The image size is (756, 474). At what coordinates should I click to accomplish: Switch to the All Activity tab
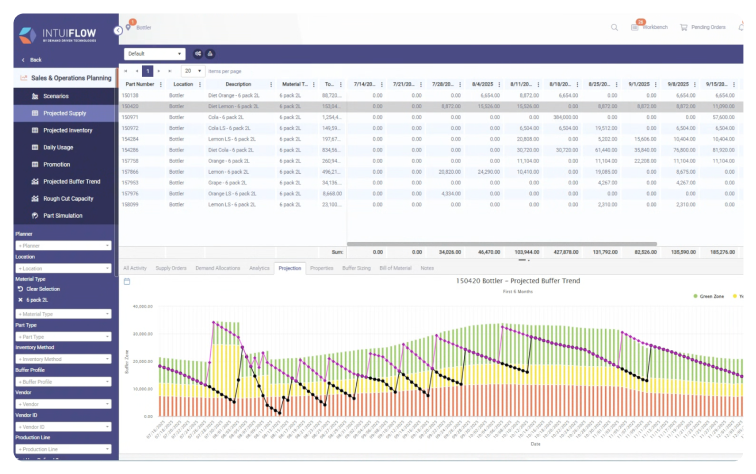pos(135,268)
